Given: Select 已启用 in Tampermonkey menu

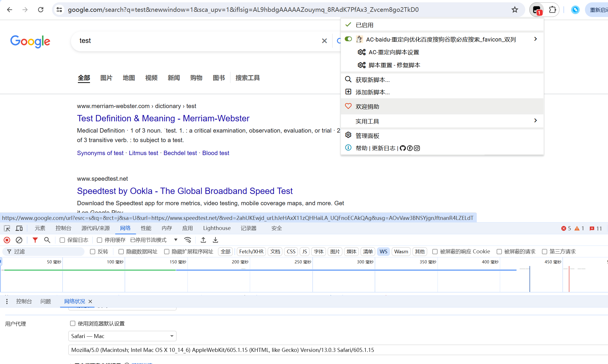Looking at the screenshot, I should pyautogui.click(x=442, y=25).
